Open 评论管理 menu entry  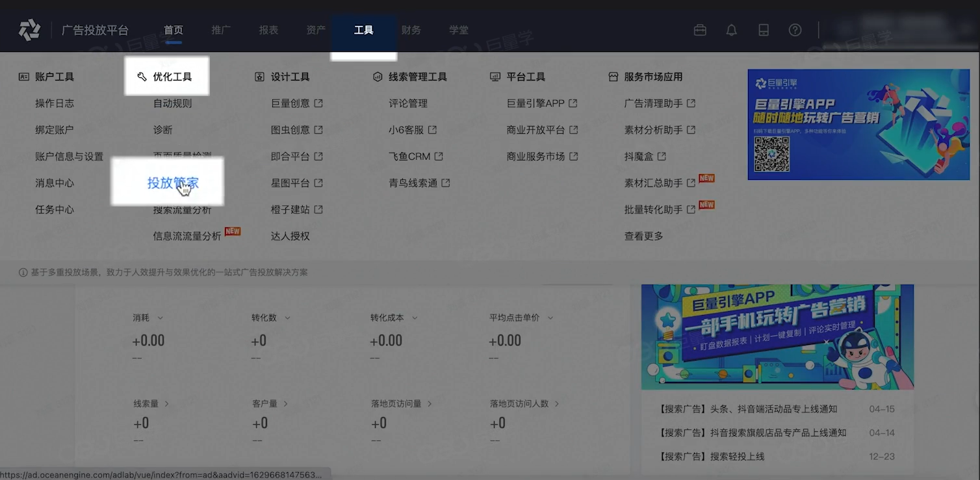click(408, 103)
